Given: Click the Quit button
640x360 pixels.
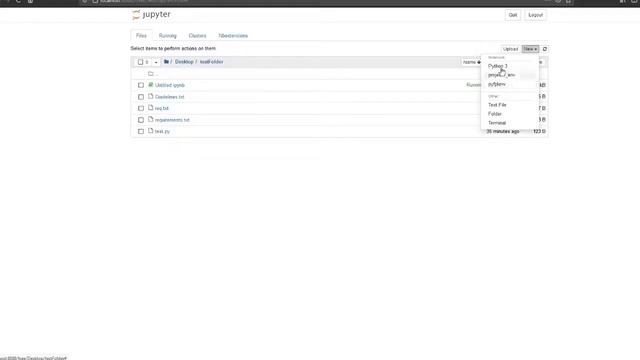Looking at the screenshot, I should [x=513, y=15].
